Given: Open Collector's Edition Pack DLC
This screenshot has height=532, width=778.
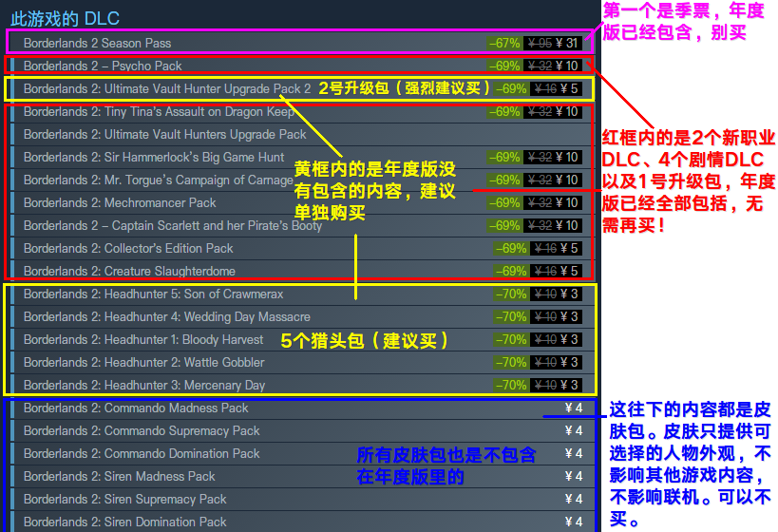Looking at the screenshot, I should click(x=303, y=249).
